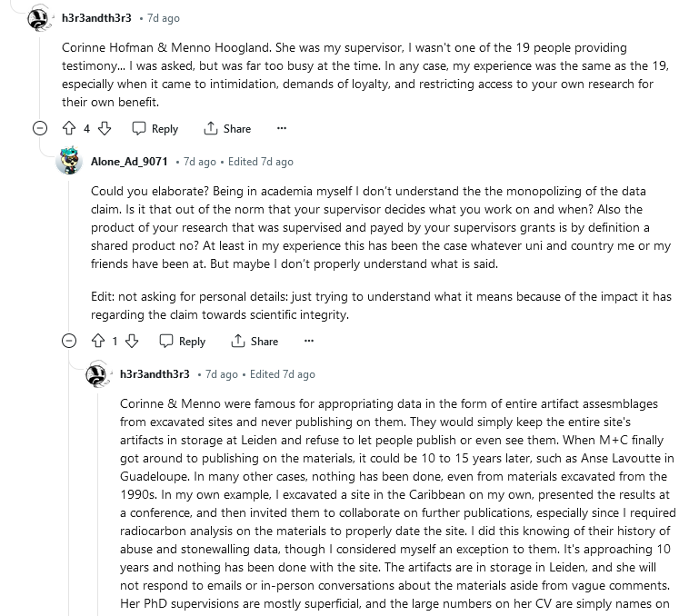This screenshot has height=616, width=679.
Task: Click Alone_Ad_9071's avatar image
Action: coord(69,162)
